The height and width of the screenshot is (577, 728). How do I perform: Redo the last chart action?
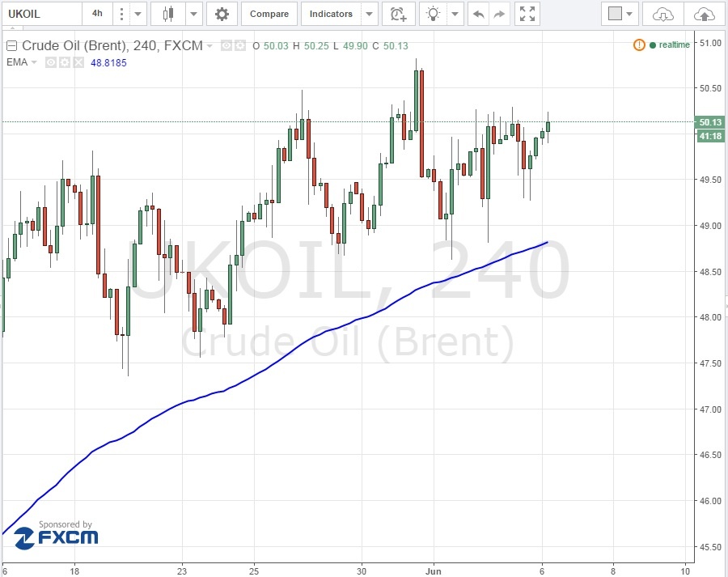pos(499,15)
